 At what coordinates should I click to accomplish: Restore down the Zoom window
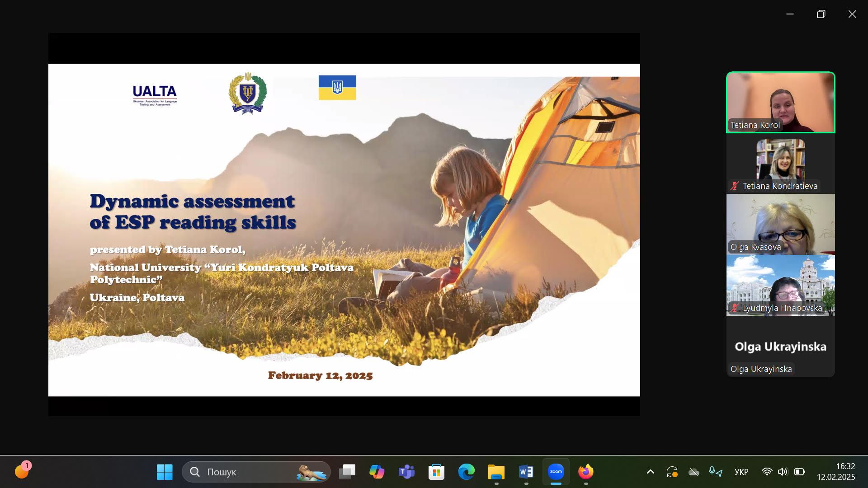(821, 14)
